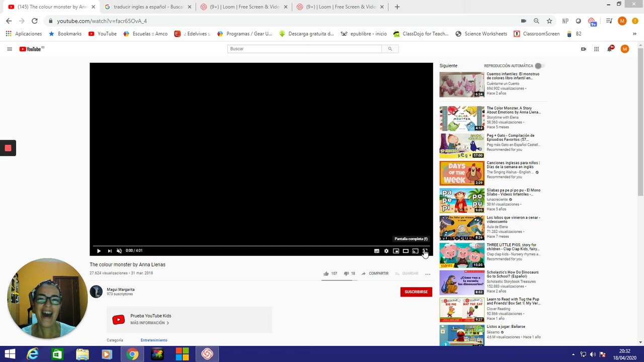Click the red SUSCRIBIRSE button

(x=416, y=292)
